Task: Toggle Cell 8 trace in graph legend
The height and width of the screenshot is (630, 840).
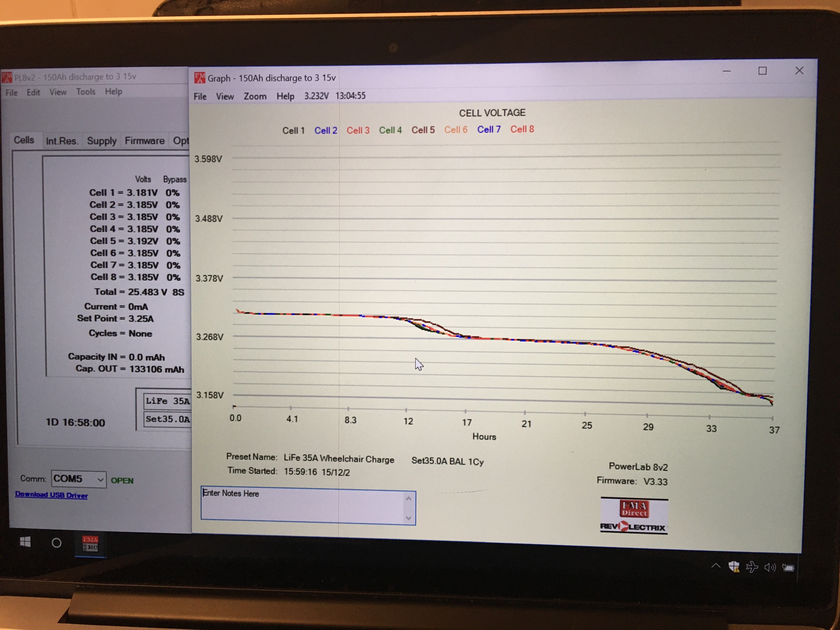Action: (522, 129)
